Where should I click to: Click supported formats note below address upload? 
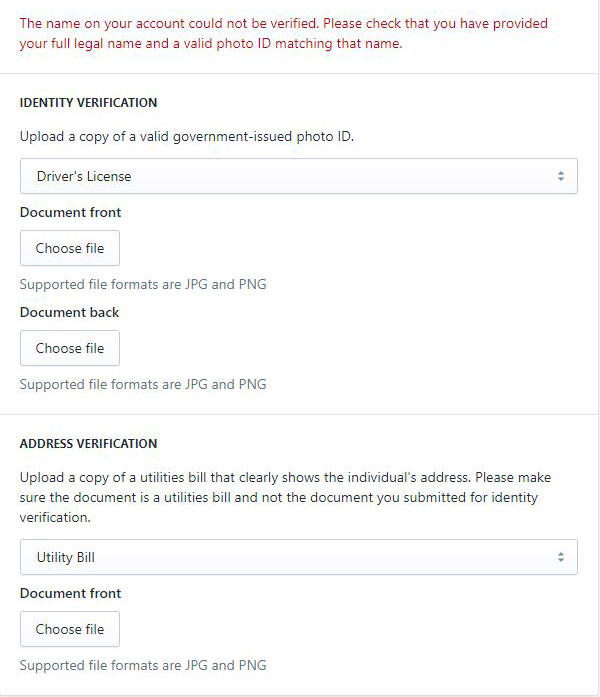[143, 665]
